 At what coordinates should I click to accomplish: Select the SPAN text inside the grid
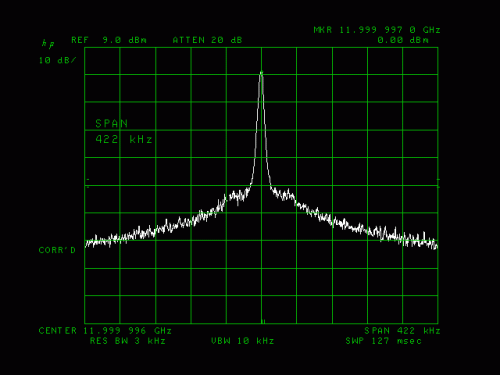(x=112, y=124)
